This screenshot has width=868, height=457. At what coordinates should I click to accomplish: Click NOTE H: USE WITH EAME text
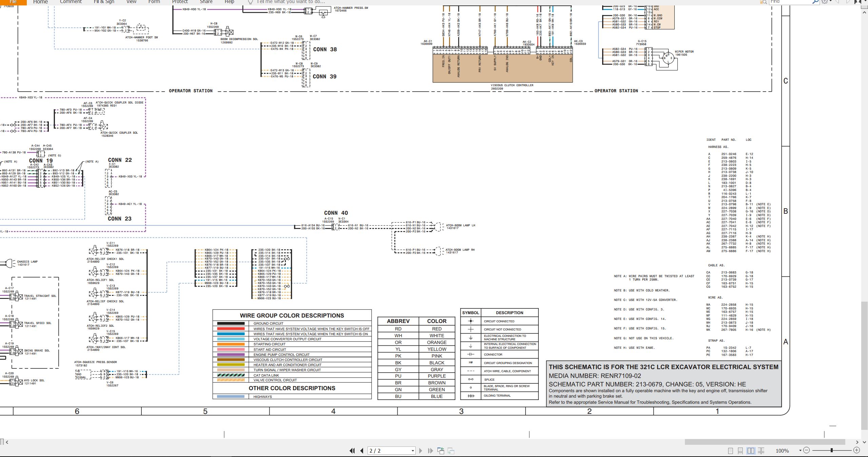[x=634, y=347]
